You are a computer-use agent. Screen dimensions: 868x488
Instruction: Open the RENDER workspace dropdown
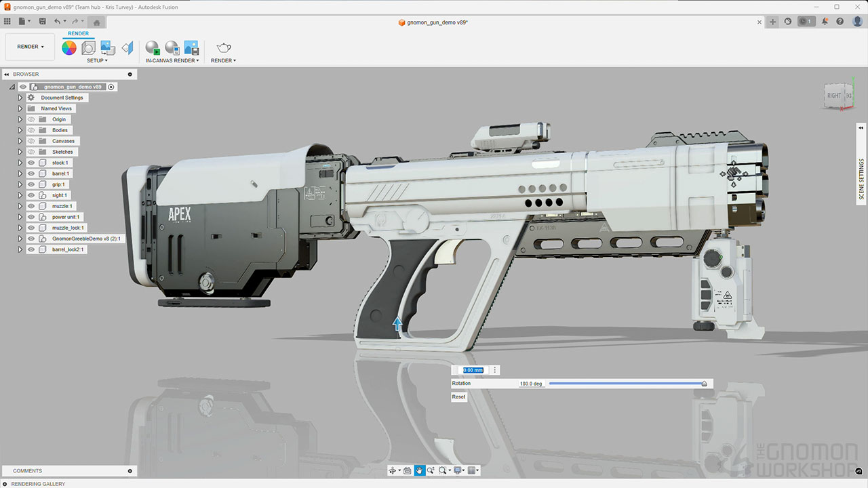(31, 47)
